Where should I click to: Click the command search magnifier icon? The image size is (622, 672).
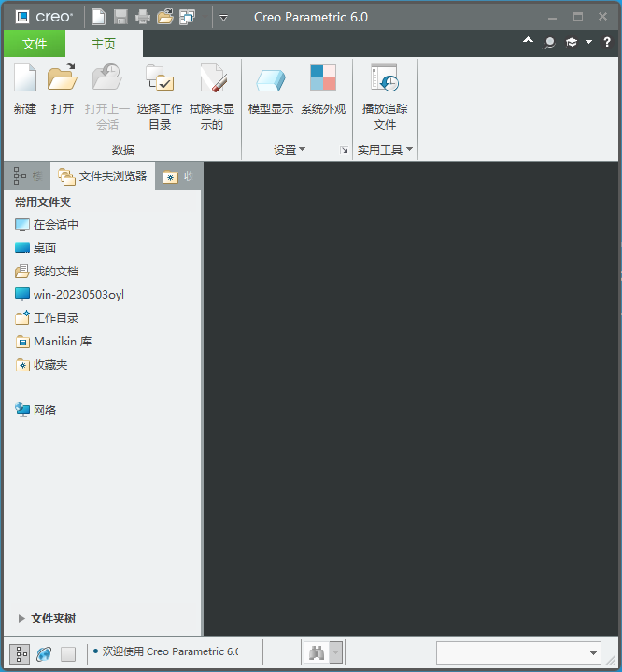(x=549, y=42)
